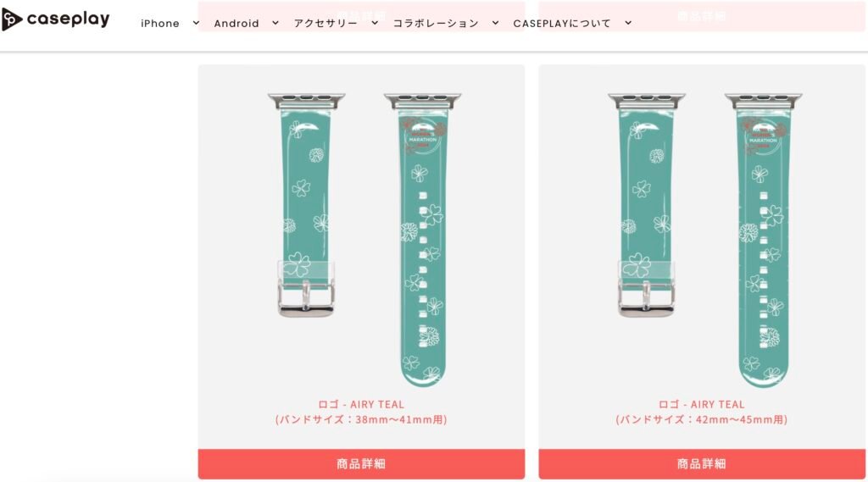The width and height of the screenshot is (868, 482).
Task: Click 商品詳細 button for 42mm〜45mm band
Action: (x=701, y=463)
